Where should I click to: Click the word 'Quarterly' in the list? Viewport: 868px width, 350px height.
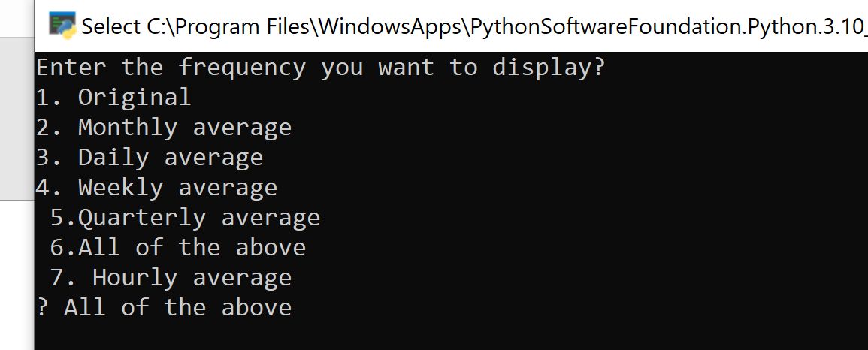click(142, 218)
